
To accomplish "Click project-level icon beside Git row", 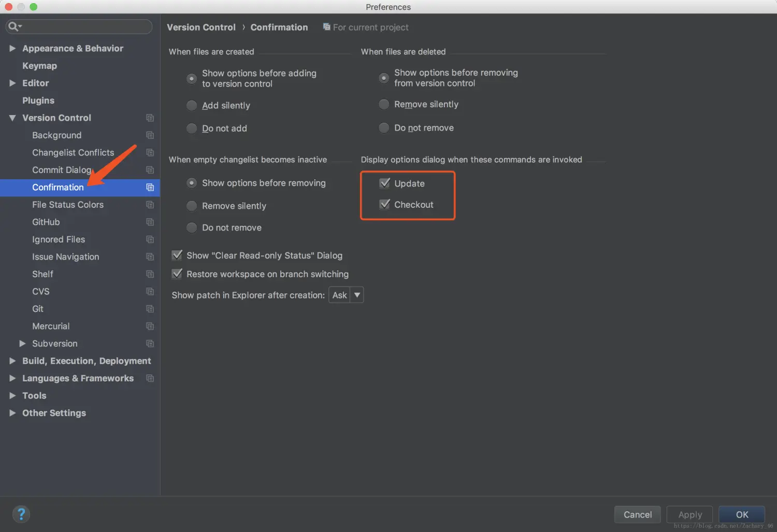I will click(150, 309).
